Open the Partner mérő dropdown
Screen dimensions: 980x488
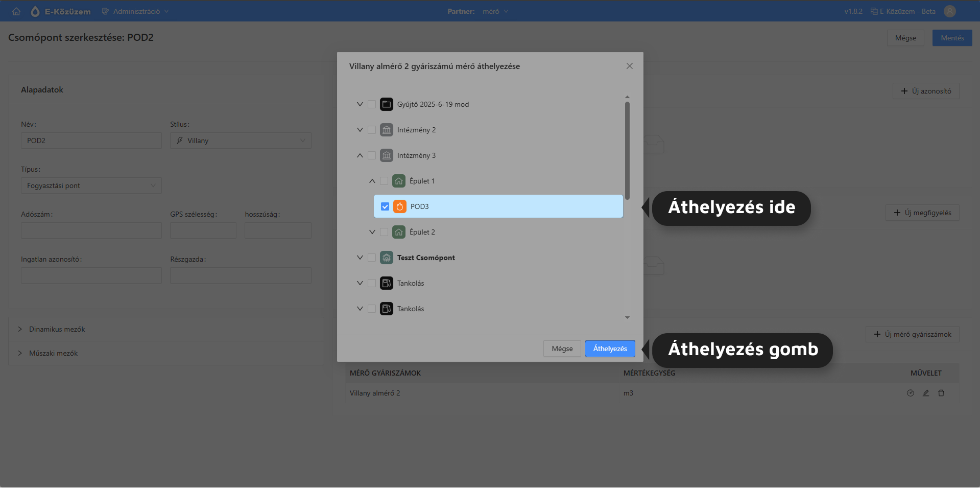pyautogui.click(x=495, y=11)
